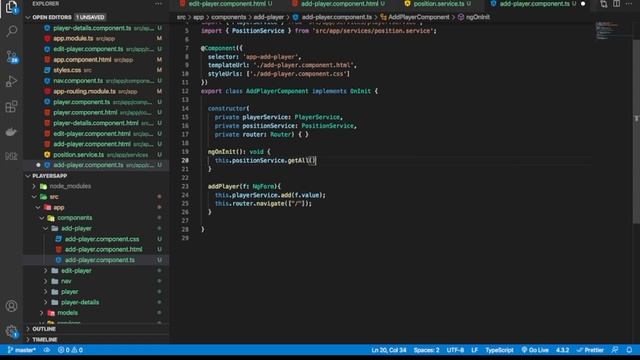The image size is (640, 360).
Task: Click the UTF-8 encoding indicator
Action: 455,350
